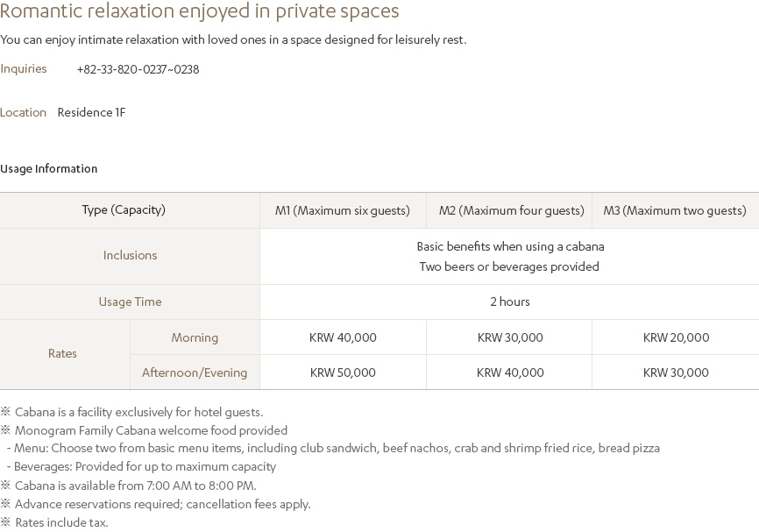Click the Two beers or beverages provided text
This screenshot has height=532, width=759.
[x=509, y=266]
